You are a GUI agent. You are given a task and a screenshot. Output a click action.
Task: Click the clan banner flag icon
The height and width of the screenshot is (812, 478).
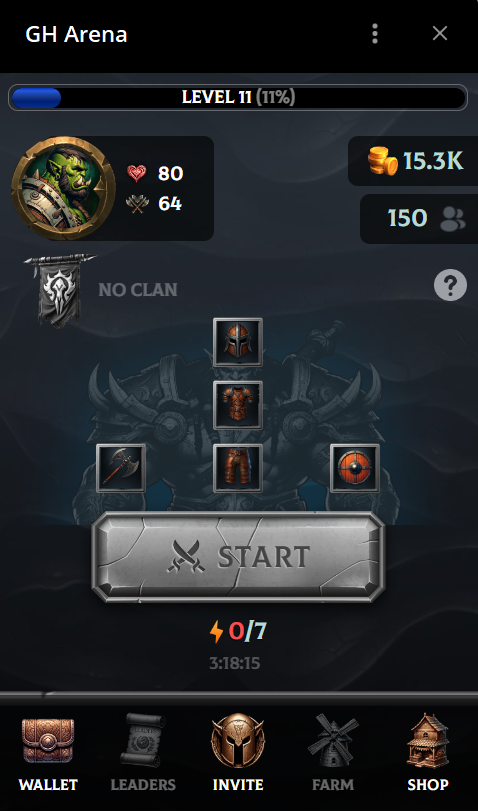(58, 290)
